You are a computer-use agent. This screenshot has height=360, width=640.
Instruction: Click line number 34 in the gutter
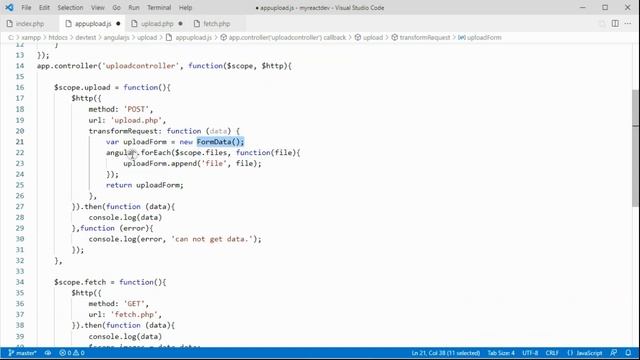(x=20, y=282)
